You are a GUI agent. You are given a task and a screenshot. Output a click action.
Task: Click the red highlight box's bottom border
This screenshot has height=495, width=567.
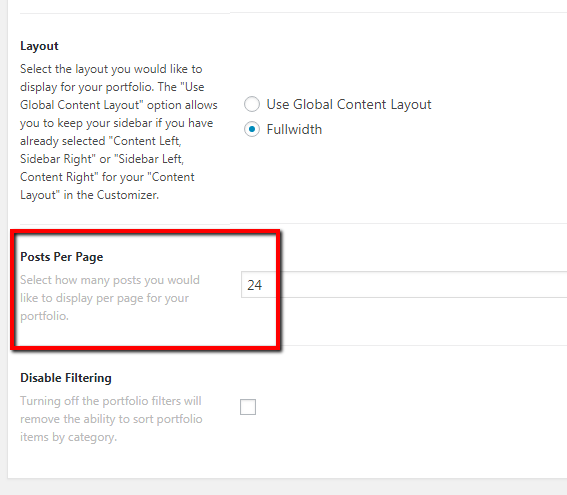146,347
